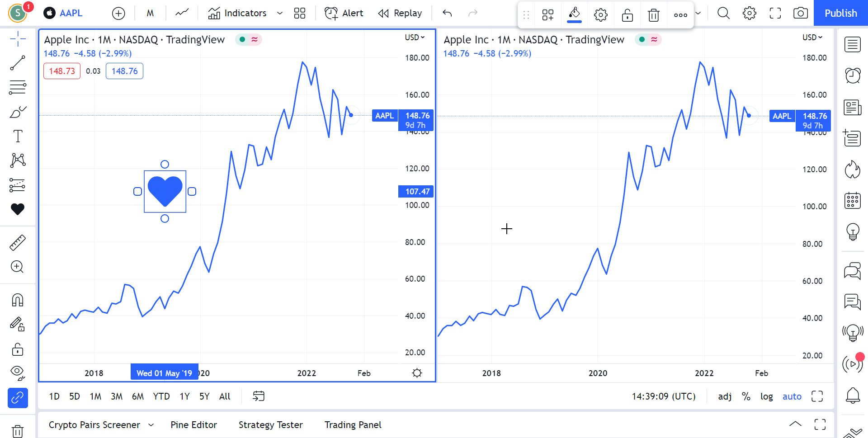Open more options in floating toolbar

pyautogui.click(x=680, y=15)
